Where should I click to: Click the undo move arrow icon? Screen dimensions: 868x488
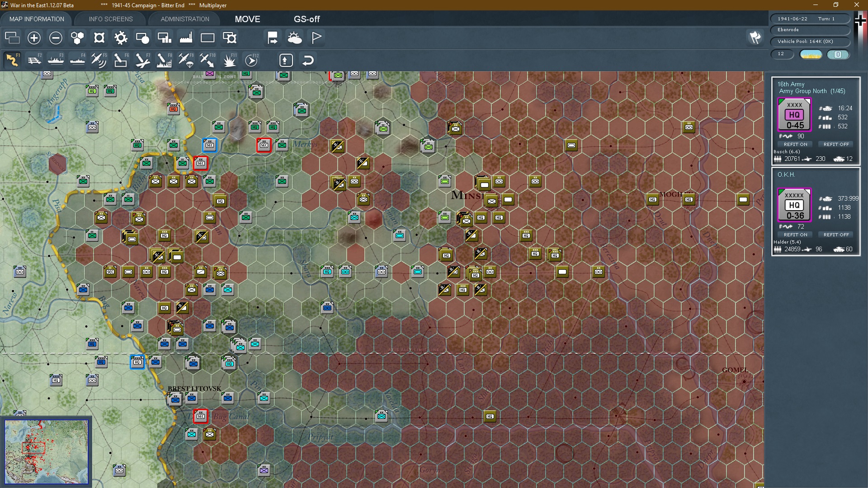[308, 60]
